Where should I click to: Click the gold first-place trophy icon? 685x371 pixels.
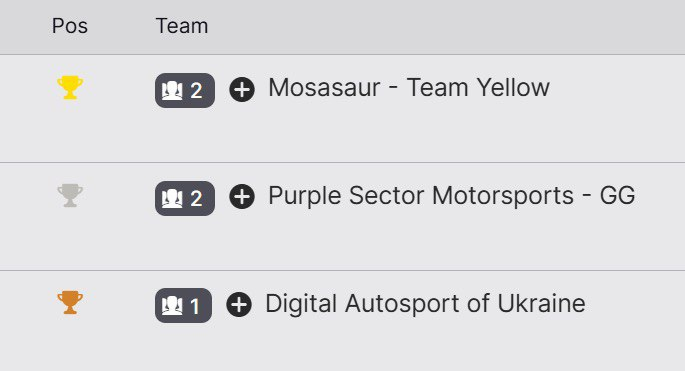pyautogui.click(x=70, y=87)
